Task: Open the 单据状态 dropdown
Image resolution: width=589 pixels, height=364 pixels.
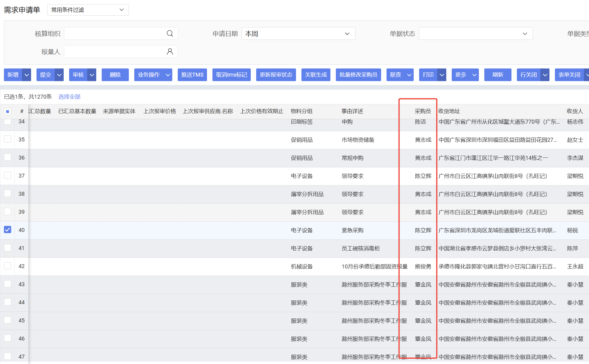Action: pyautogui.click(x=476, y=33)
